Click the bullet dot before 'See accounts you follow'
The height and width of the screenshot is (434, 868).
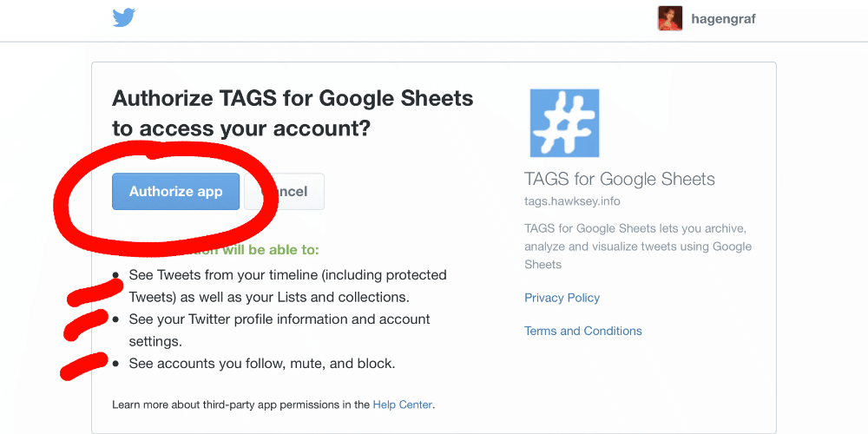click(x=115, y=364)
